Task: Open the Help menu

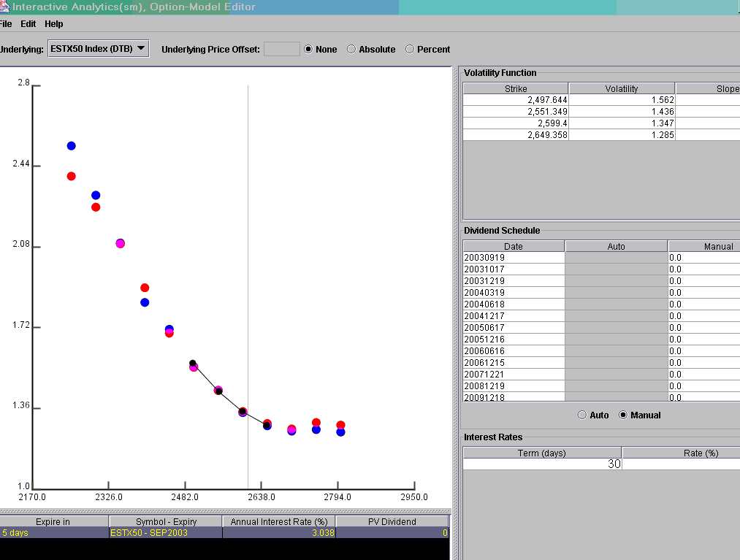Action: [54, 24]
